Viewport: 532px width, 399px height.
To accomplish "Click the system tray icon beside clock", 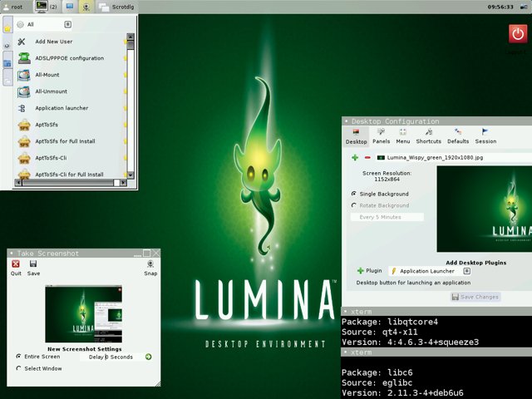I will click(x=524, y=7).
